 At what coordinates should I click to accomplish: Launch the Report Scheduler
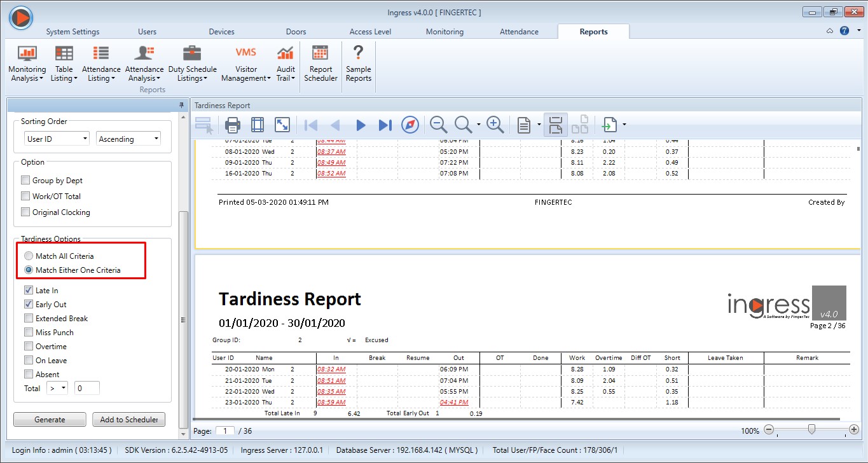[320, 64]
